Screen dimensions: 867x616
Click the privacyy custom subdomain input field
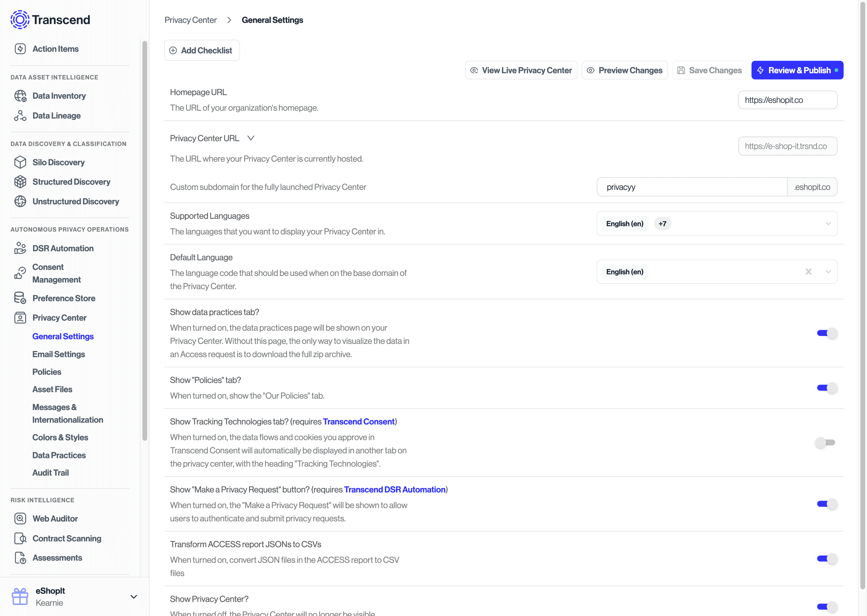(691, 187)
